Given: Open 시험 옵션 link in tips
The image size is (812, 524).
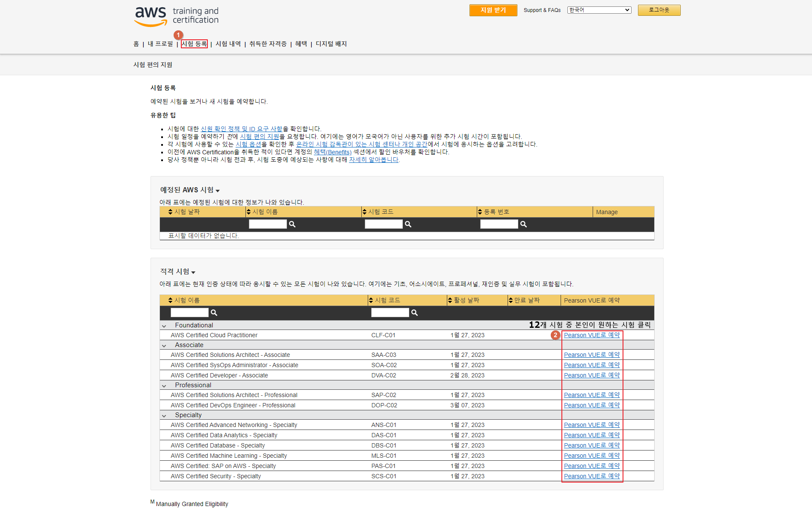Looking at the screenshot, I should click(x=248, y=144).
